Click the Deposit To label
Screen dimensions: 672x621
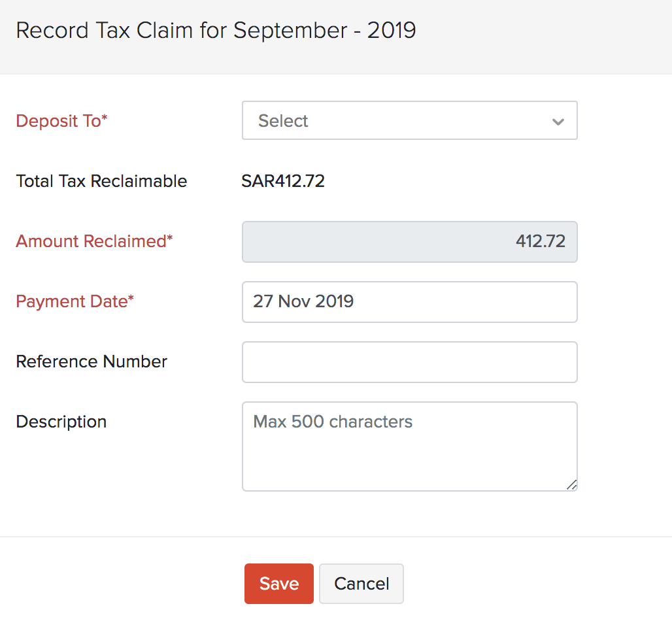[x=61, y=121]
